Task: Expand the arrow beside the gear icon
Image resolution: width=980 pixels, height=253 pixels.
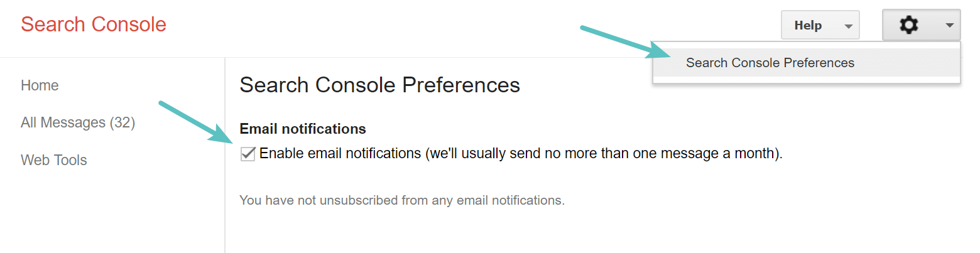Action: (x=949, y=26)
